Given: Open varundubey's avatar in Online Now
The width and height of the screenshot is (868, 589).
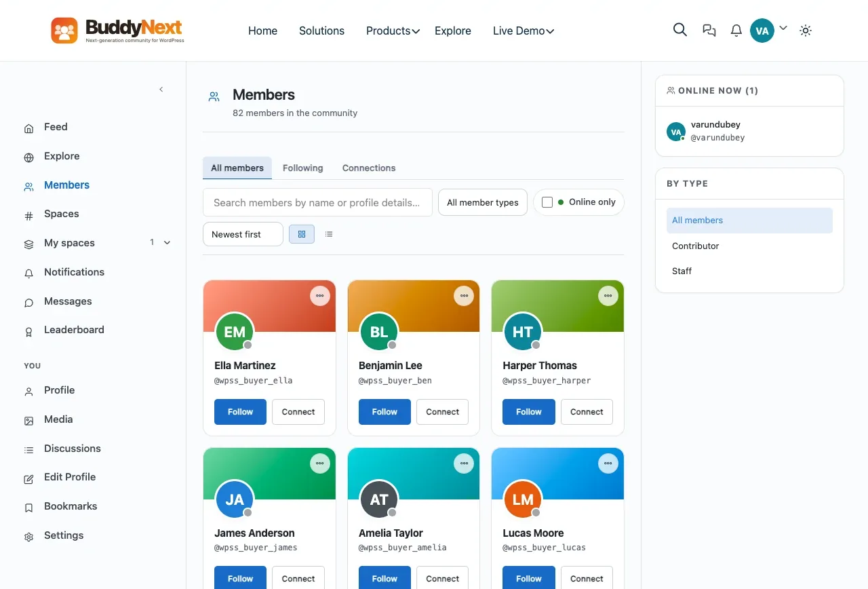Looking at the screenshot, I should 676,132.
